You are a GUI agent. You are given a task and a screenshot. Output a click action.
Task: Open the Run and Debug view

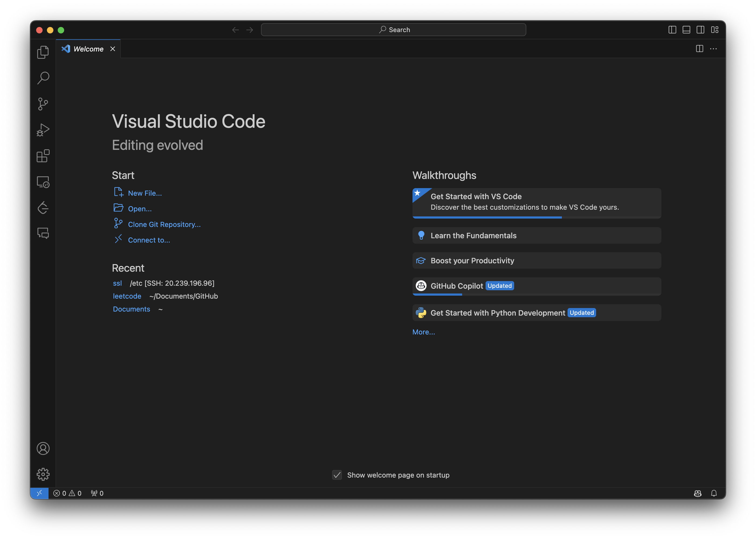(x=43, y=130)
